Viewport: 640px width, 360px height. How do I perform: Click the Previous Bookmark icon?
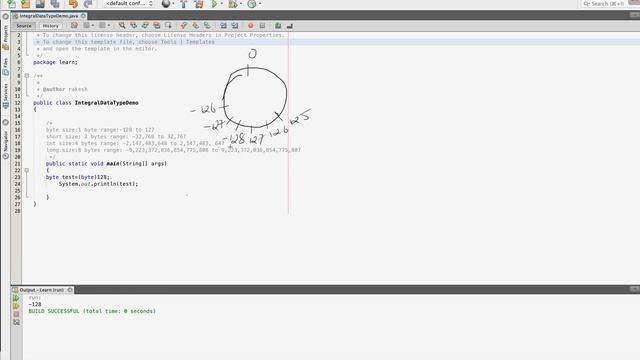tap(184, 26)
